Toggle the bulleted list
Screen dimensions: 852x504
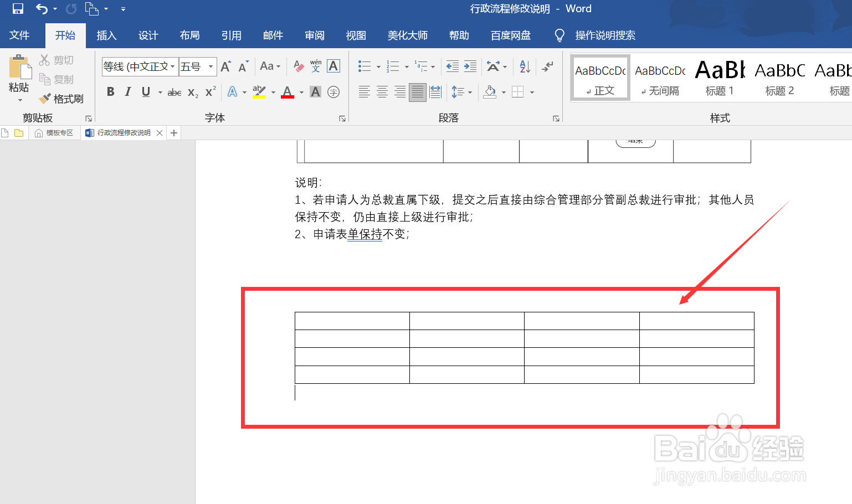pos(364,66)
